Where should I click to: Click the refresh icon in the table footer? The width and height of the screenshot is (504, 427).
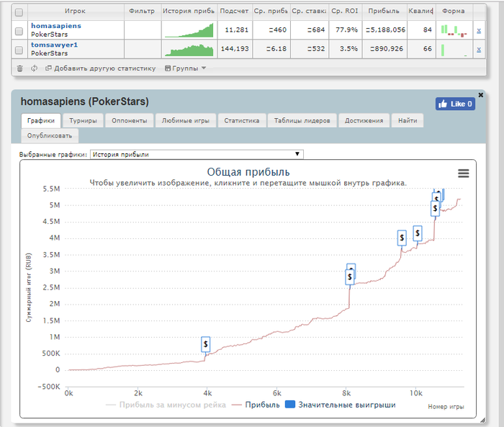coord(34,68)
